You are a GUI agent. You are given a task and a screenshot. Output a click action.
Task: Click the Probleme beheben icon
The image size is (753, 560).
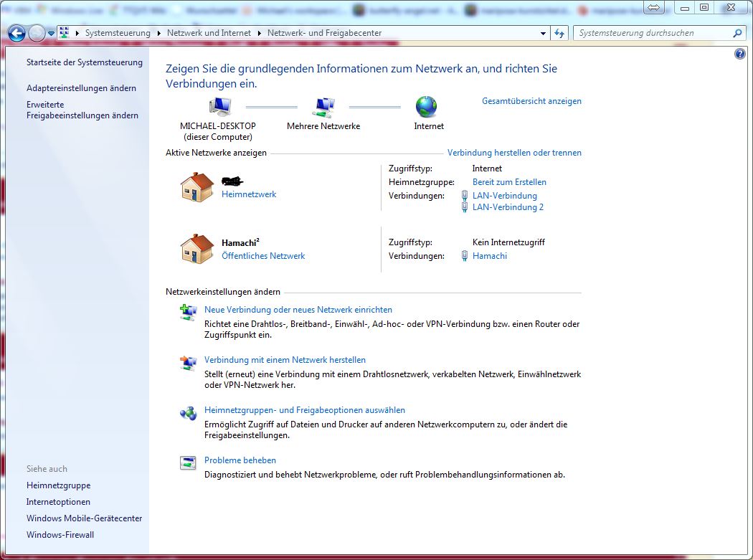pos(188,462)
